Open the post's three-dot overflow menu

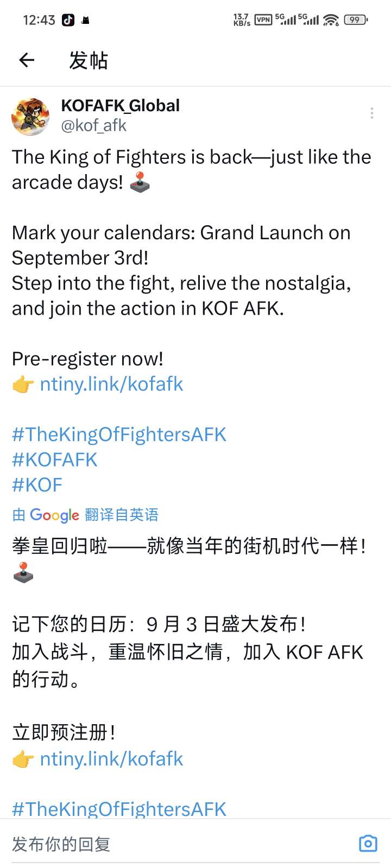[x=371, y=113]
